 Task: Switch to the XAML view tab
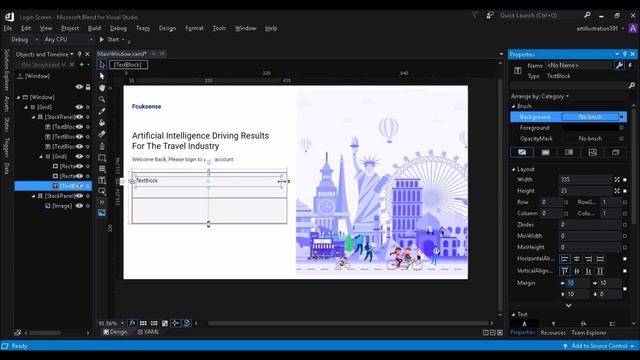pos(148,332)
